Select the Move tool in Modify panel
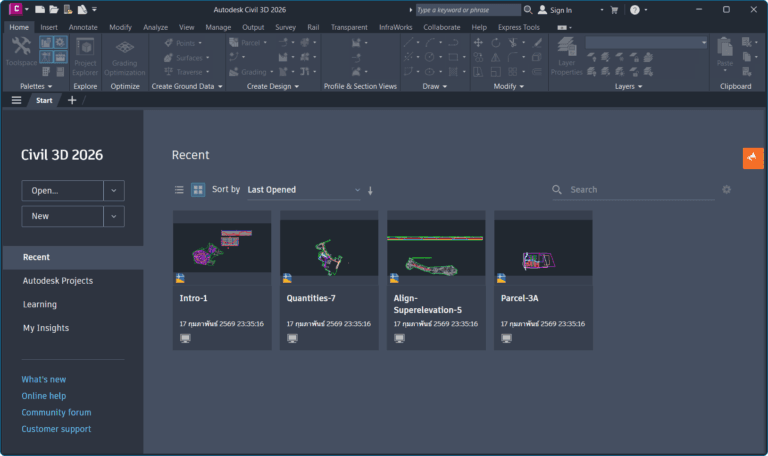The width and height of the screenshot is (768, 456). (478, 43)
